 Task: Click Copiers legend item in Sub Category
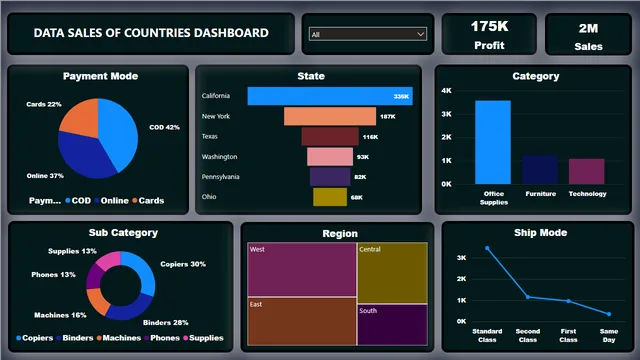(35, 338)
